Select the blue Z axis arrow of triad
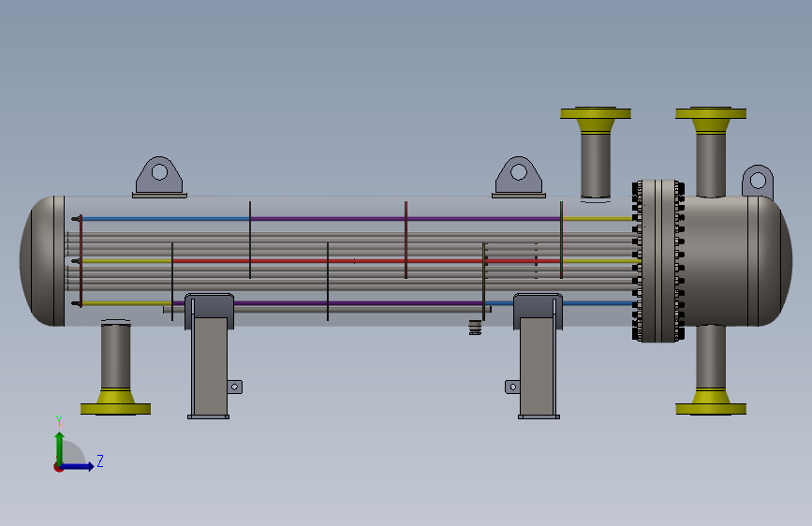 pos(79,466)
